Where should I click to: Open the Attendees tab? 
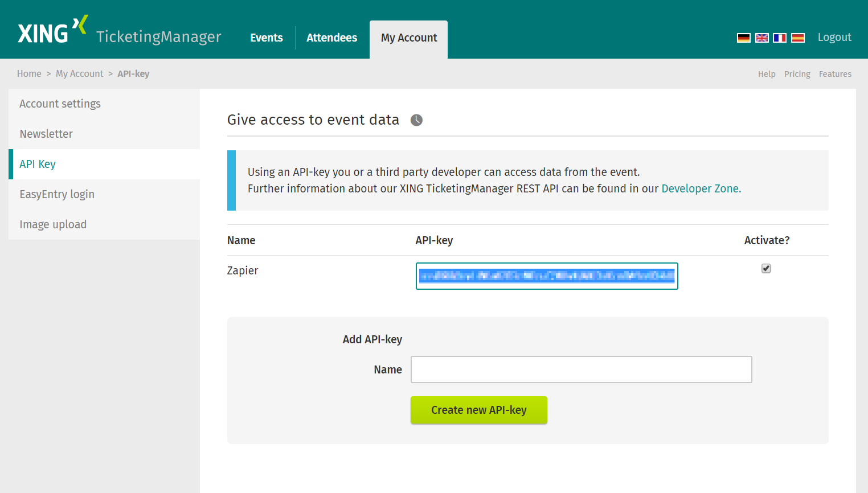coord(331,38)
